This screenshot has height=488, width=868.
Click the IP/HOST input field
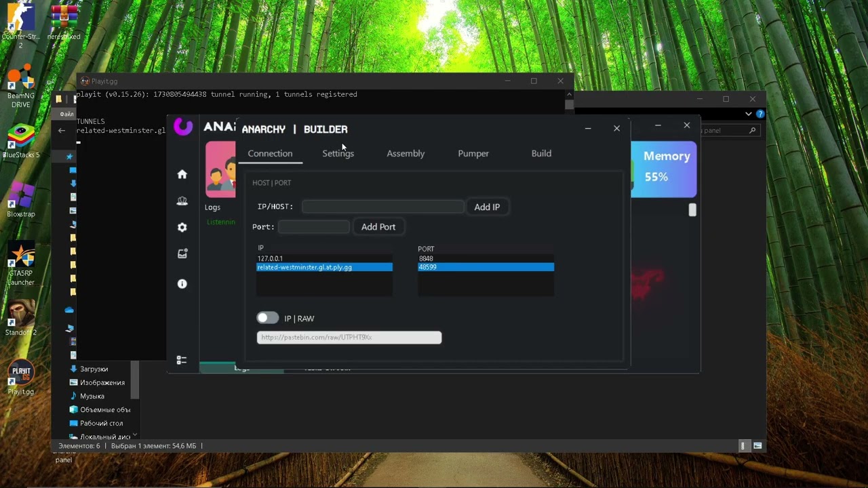(x=382, y=207)
